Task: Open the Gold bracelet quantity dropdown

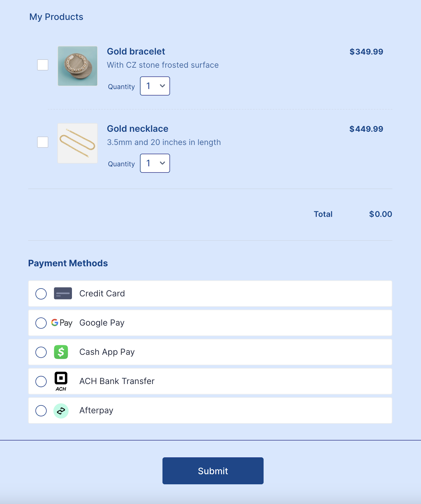Action: pos(155,86)
